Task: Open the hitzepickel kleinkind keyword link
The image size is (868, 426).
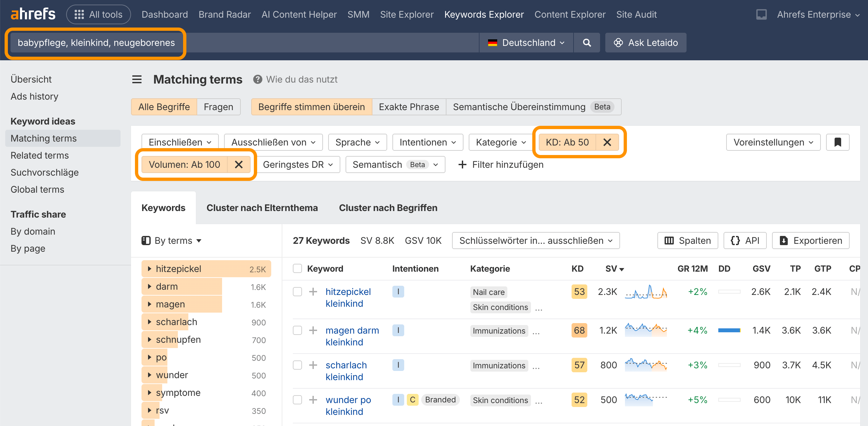Action: (x=348, y=298)
